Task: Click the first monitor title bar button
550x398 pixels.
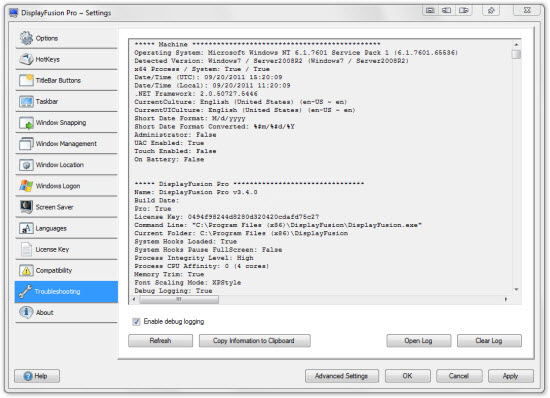Action: (x=430, y=11)
